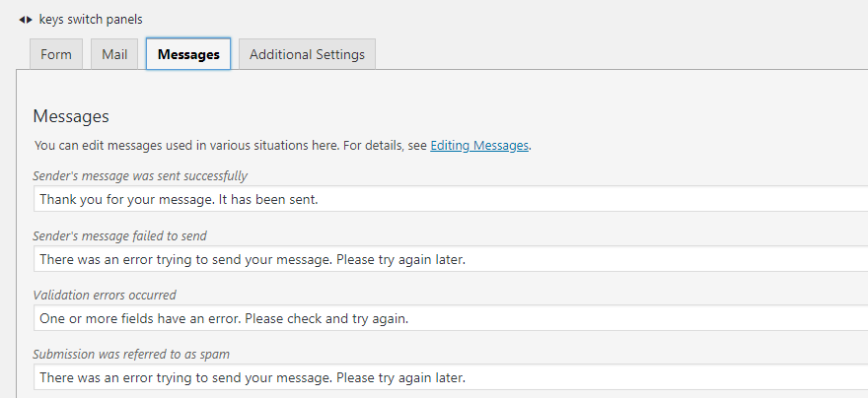Viewport: 868px width, 398px height.
Task: Go to the Additional Settings tab
Action: 307,54
